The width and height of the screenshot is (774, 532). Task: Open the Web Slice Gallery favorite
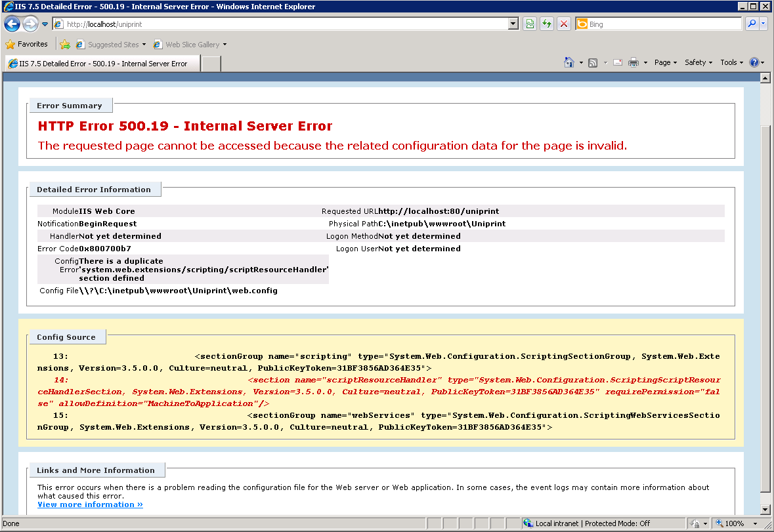coord(190,45)
